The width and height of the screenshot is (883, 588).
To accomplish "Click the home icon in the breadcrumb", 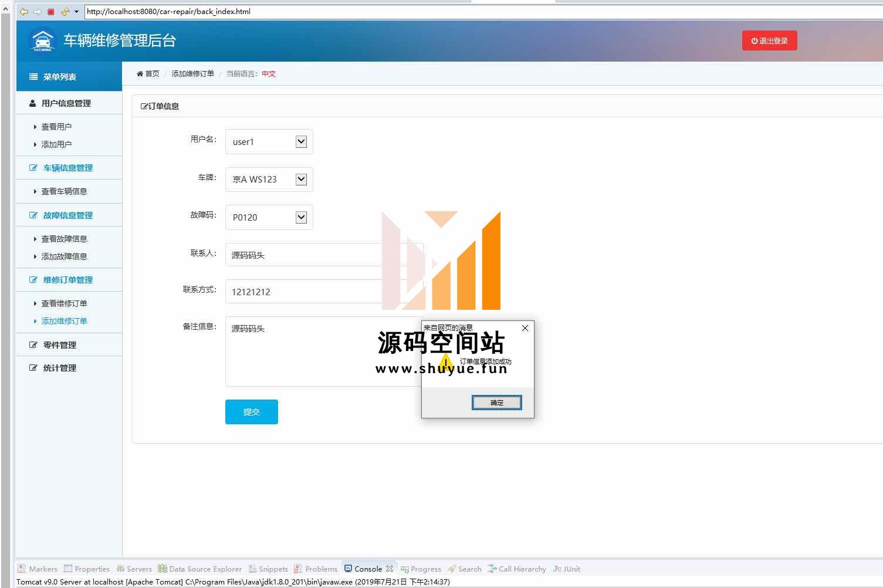I will click(140, 74).
